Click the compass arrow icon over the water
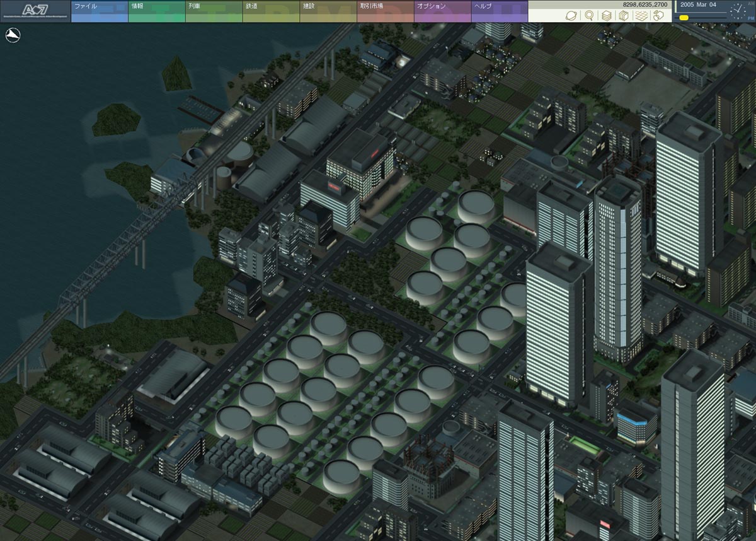 (12, 37)
